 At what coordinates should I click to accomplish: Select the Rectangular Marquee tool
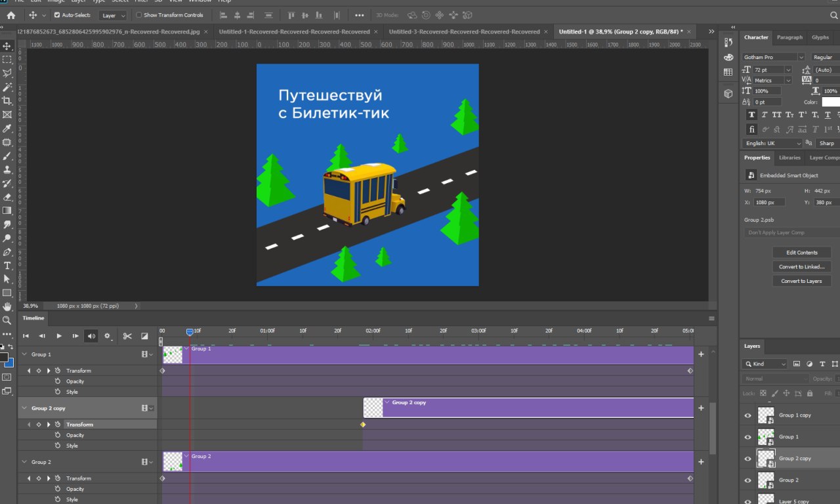[7, 60]
